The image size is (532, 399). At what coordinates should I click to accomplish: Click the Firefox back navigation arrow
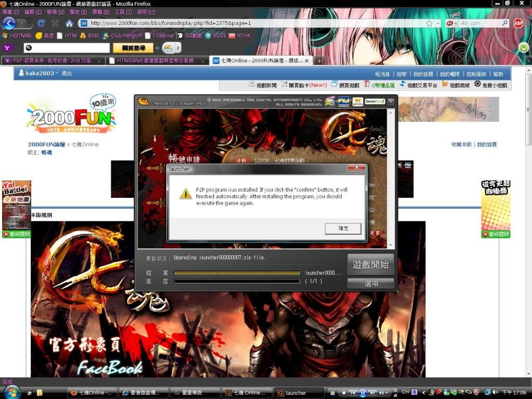[x=9, y=23]
